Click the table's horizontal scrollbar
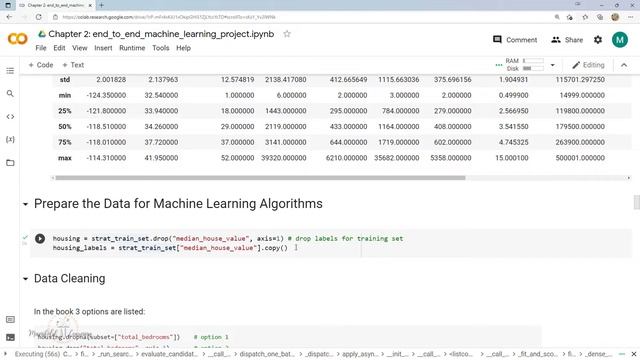The height and width of the screenshot is (360, 640). 260,178
